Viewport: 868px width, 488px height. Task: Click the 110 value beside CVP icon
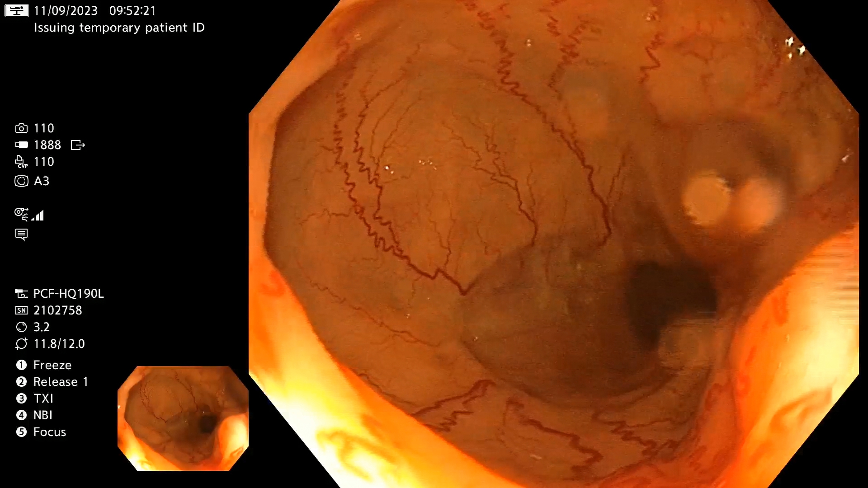tap(44, 162)
